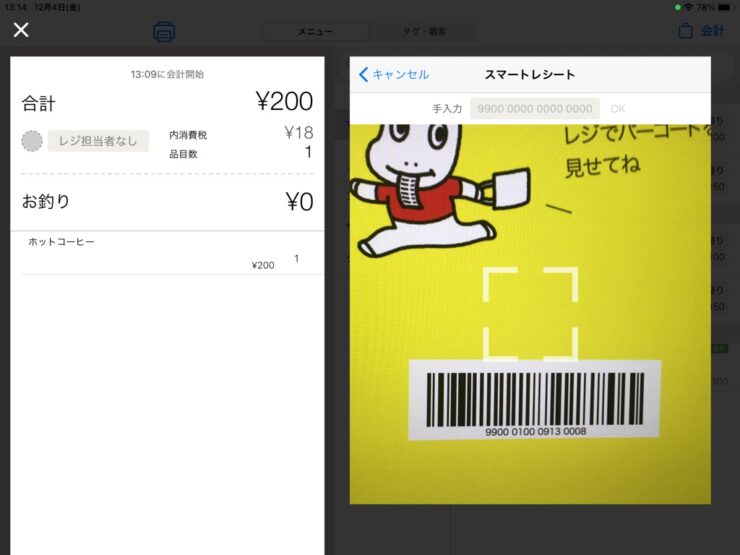This screenshot has width=740, height=555.
Task: Tap the スマートレシート title
Action: [x=530, y=75]
